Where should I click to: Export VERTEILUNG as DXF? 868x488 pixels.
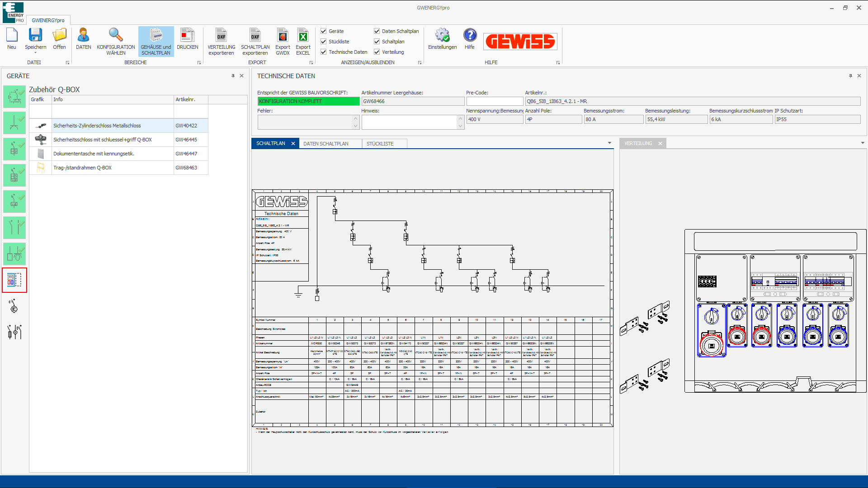[222, 41]
